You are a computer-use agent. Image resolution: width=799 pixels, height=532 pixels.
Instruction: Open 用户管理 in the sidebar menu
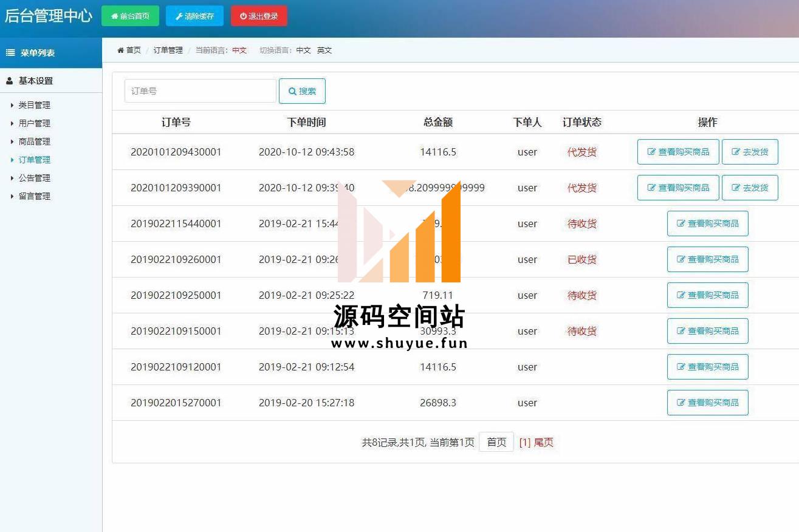click(x=35, y=123)
